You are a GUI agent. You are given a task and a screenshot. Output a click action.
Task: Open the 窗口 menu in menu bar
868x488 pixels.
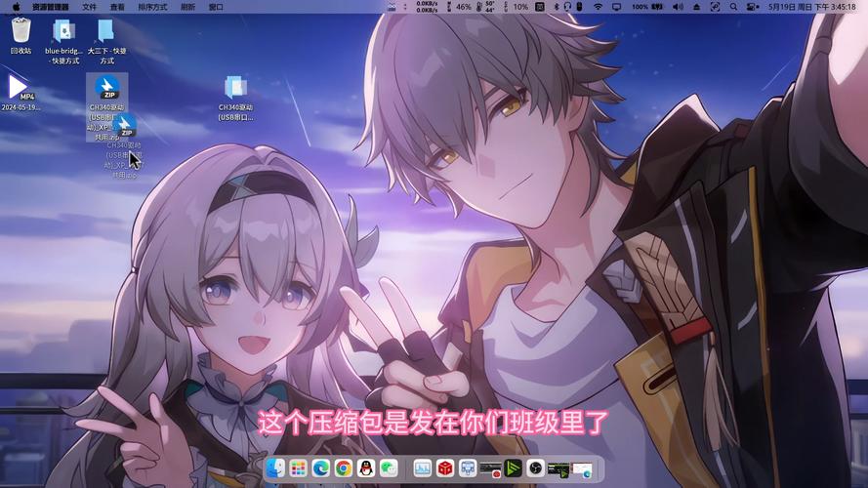tap(216, 7)
